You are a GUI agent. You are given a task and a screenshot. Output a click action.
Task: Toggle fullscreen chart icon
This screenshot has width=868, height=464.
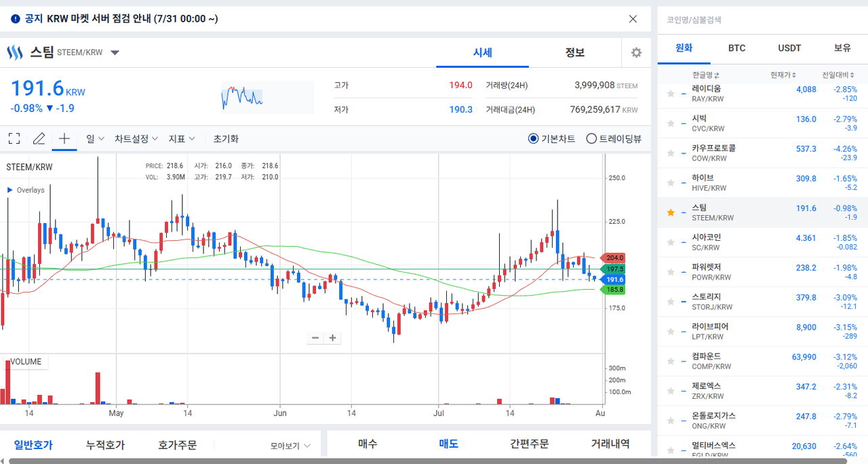(14, 138)
